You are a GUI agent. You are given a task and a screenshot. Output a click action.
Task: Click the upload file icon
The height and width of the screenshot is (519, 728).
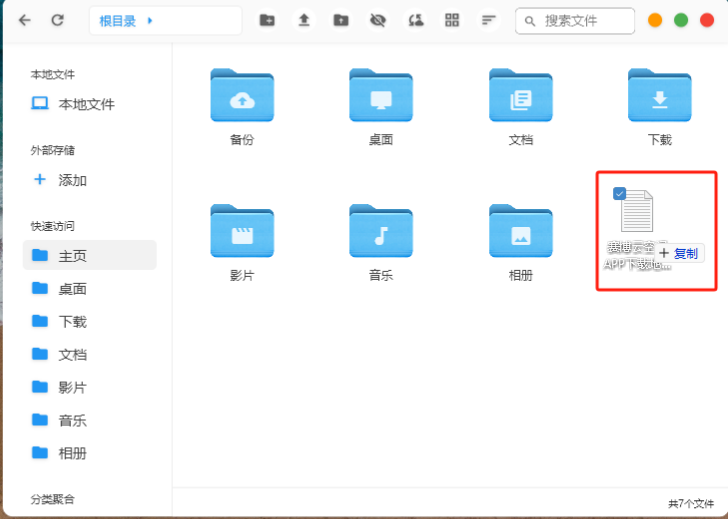(x=304, y=20)
